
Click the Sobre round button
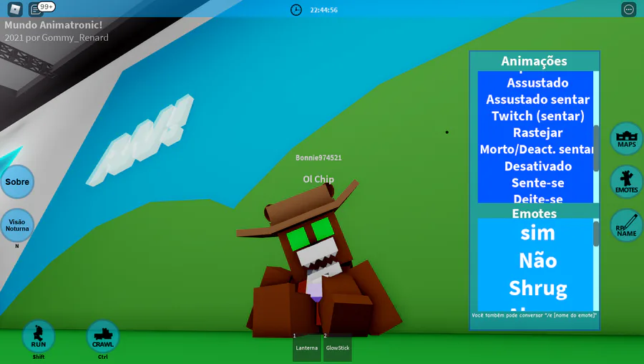17,182
